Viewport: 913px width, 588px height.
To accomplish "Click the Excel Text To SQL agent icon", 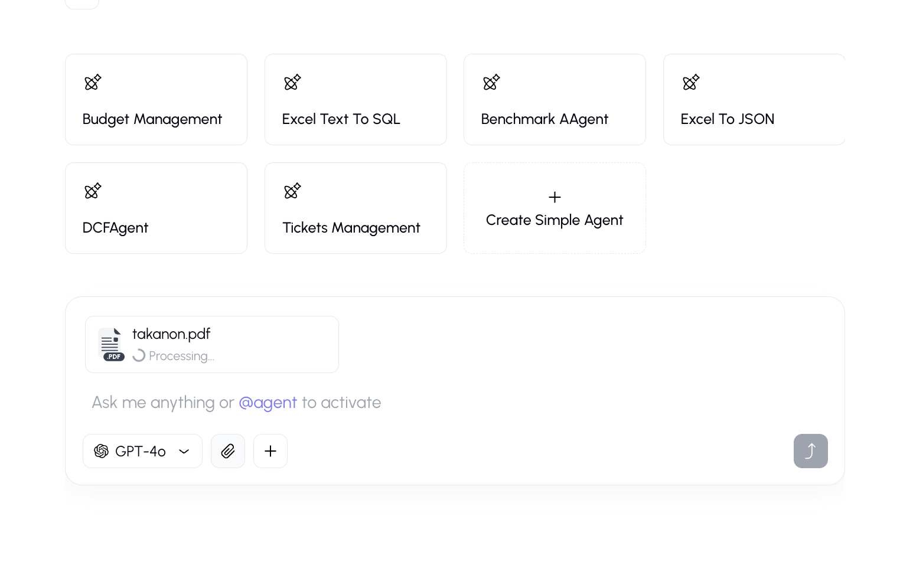I will (292, 82).
